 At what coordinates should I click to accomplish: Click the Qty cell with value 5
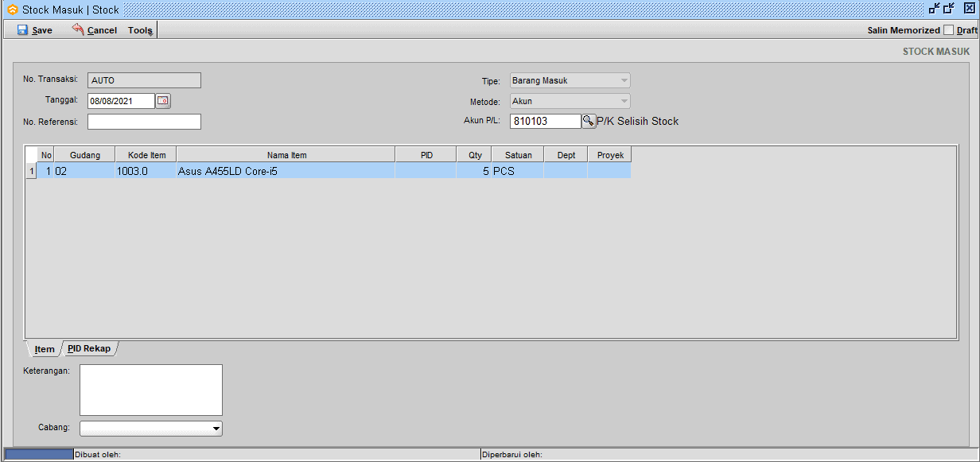pos(475,171)
